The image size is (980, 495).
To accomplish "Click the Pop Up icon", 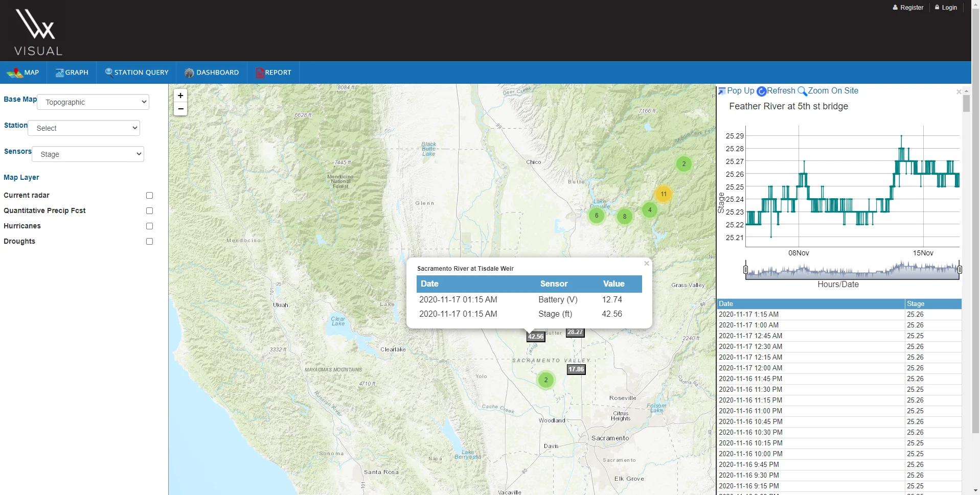I will point(722,91).
